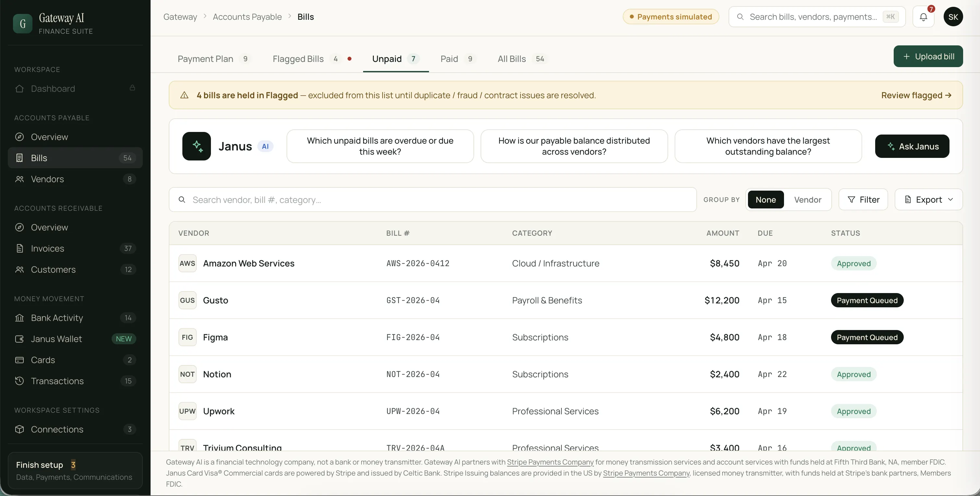Open Transactions in the sidebar
The image size is (980, 496).
pyautogui.click(x=75, y=381)
